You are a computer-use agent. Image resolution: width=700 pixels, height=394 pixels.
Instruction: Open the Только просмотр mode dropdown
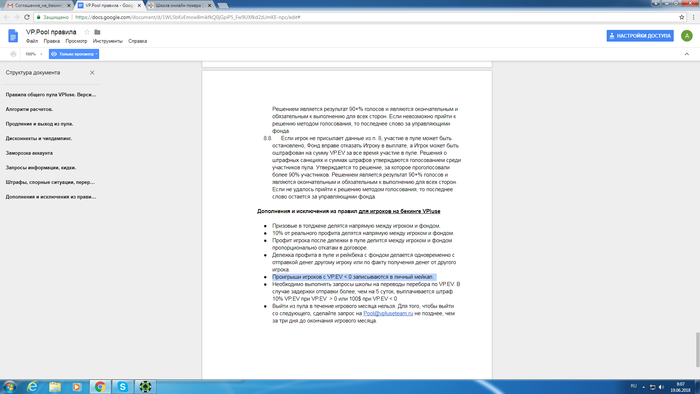click(74, 54)
